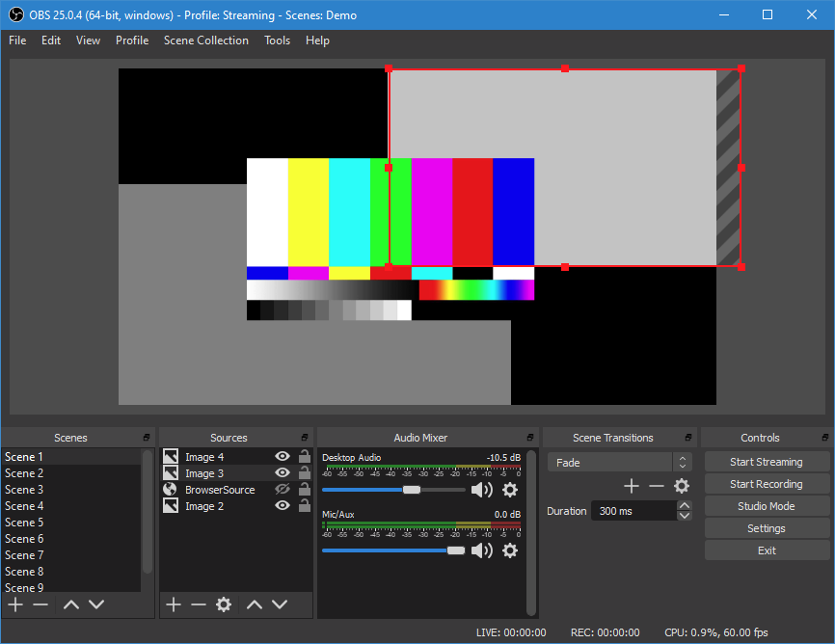
Task: Open Studio Mode
Action: (x=766, y=505)
